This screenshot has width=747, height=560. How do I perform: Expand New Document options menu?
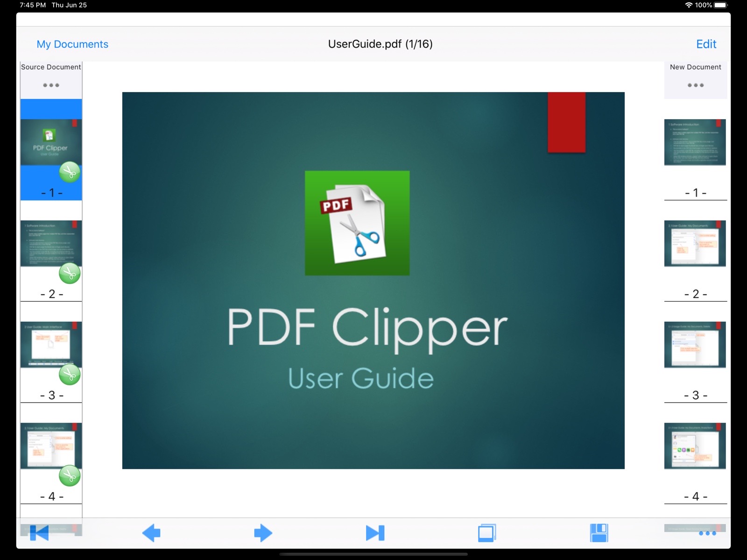(695, 85)
